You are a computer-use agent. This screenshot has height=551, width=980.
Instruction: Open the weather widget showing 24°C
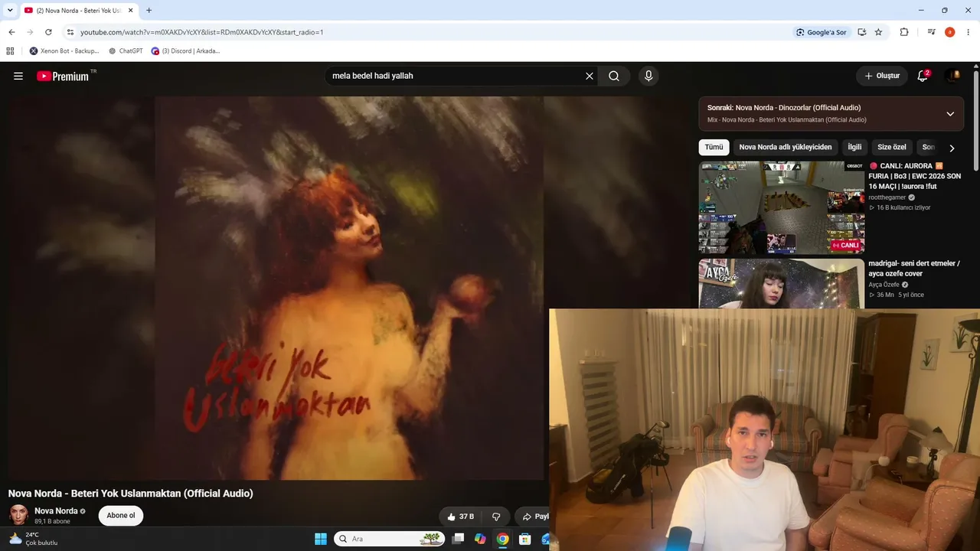coord(33,539)
